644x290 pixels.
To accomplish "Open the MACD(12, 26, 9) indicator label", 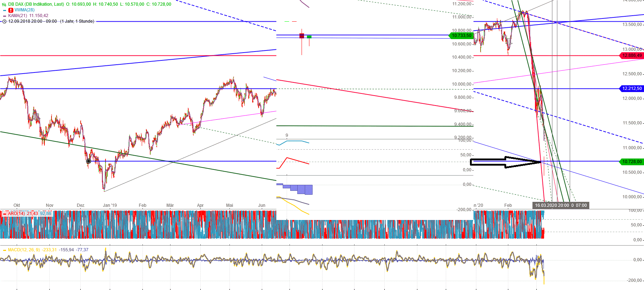I will [24, 250].
